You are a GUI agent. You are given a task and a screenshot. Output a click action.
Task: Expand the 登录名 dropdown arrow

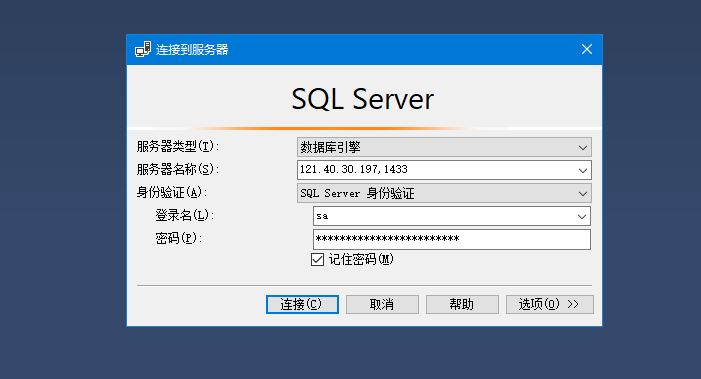click(x=582, y=216)
